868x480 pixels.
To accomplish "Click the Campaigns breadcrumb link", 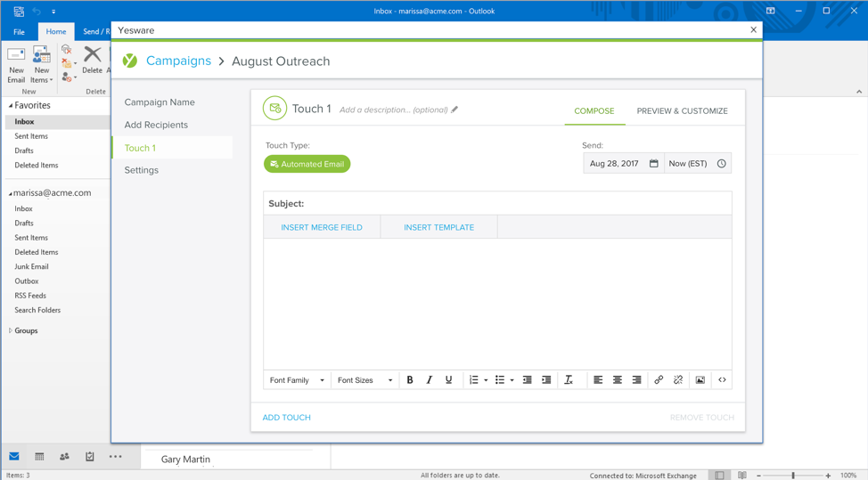I will 178,61.
